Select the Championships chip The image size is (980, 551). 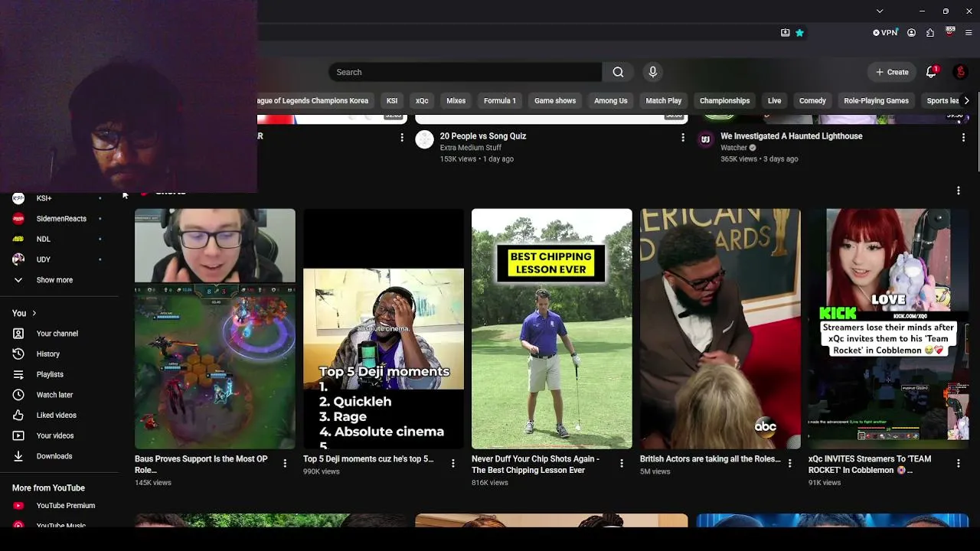tap(724, 100)
